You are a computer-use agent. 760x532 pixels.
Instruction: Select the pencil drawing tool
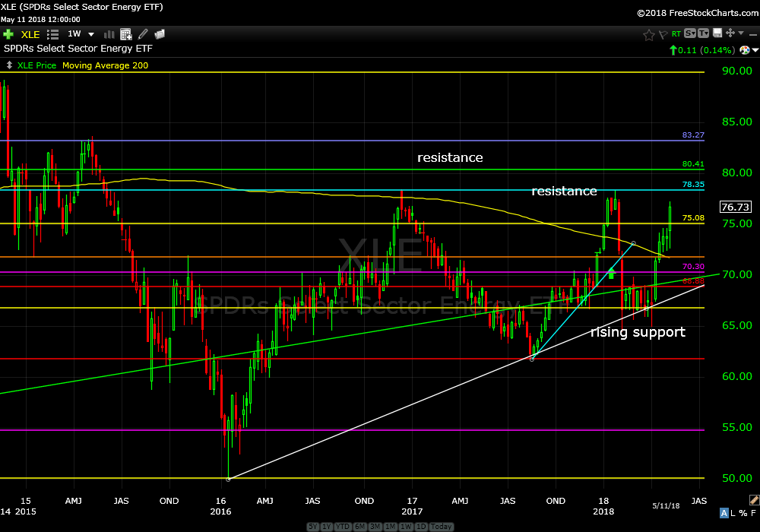[143, 34]
